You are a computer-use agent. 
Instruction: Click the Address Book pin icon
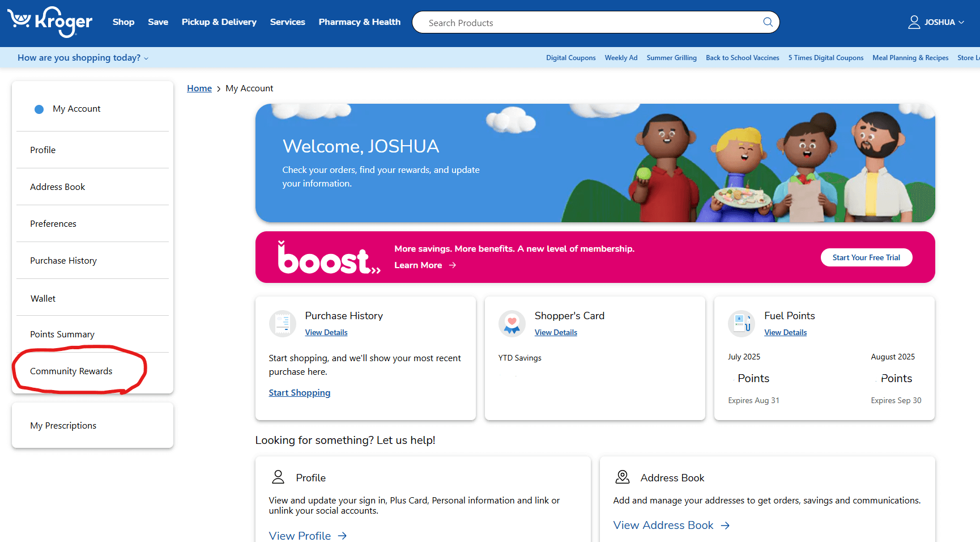pyautogui.click(x=623, y=477)
